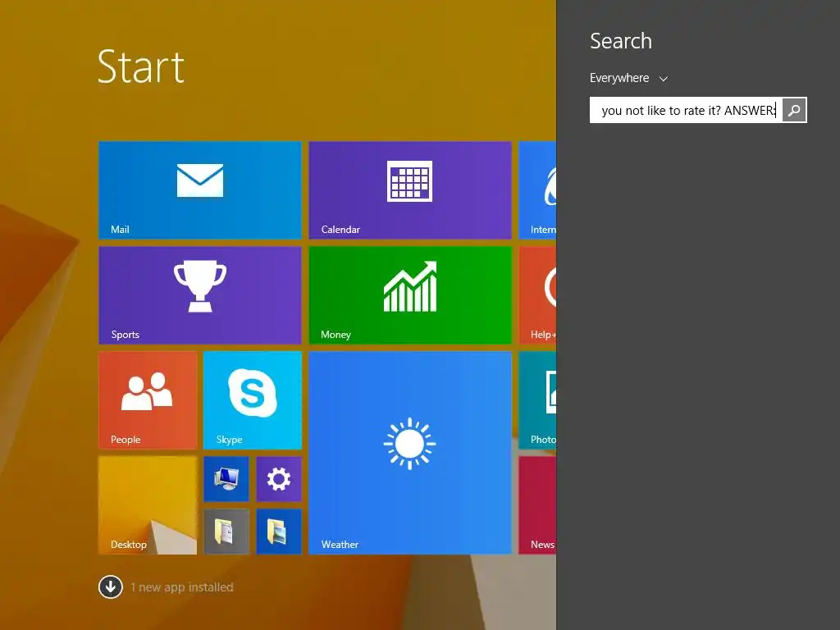Open the Documents folder tile
Screen dimensions: 840x630
[x=226, y=532]
